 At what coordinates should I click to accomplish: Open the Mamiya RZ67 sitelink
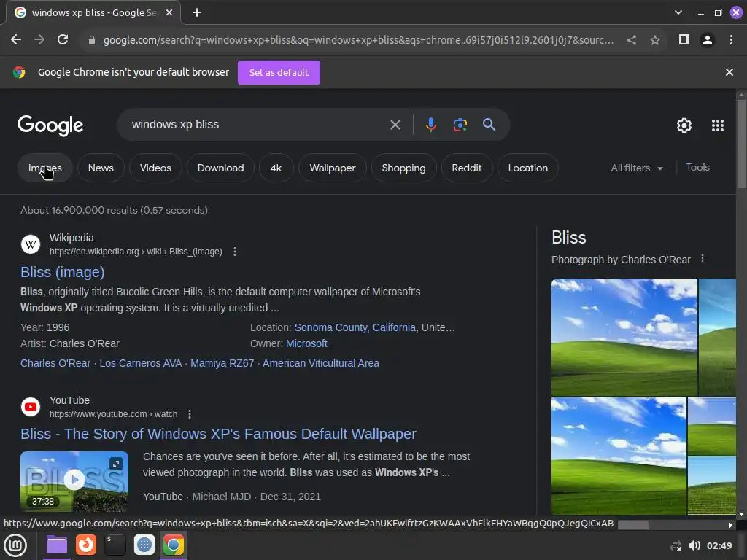pos(222,363)
